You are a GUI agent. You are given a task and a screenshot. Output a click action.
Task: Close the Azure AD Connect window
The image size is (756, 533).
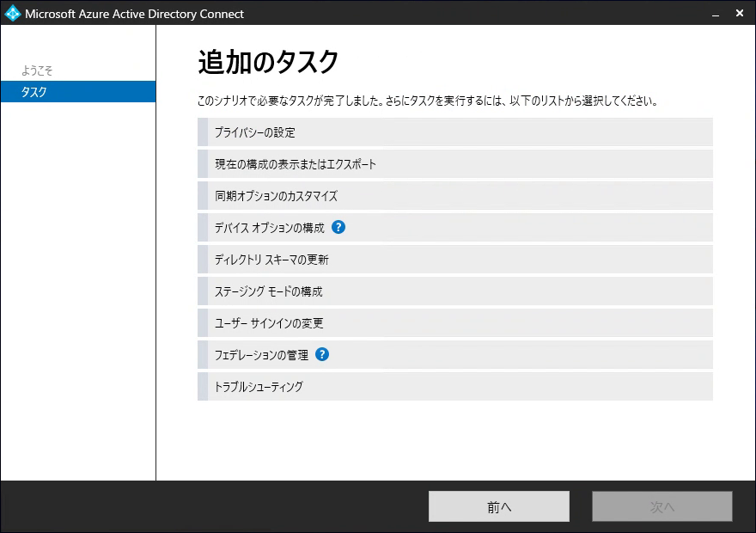pyautogui.click(x=740, y=14)
